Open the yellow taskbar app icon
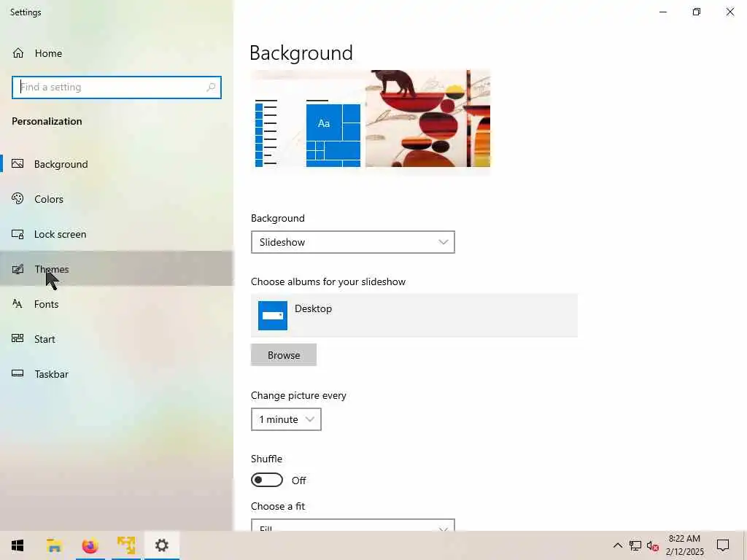 click(x=126, y=545)
